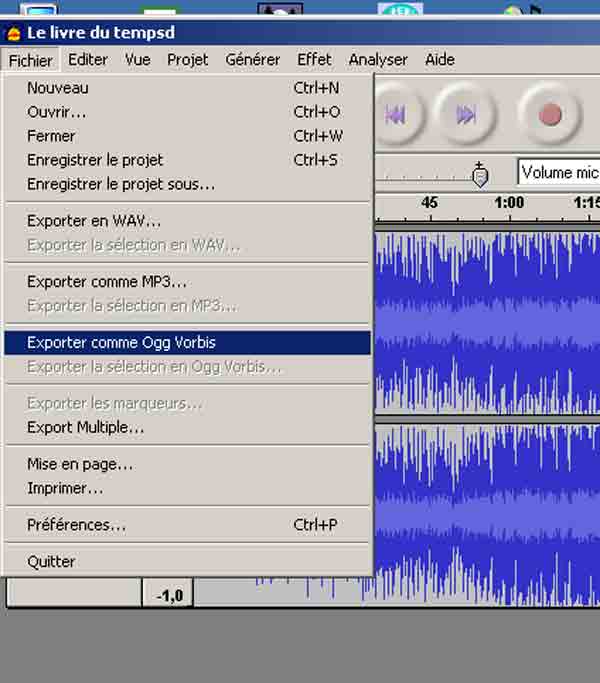
Task: Click the Skip to Start transport button
Action: 395,115
